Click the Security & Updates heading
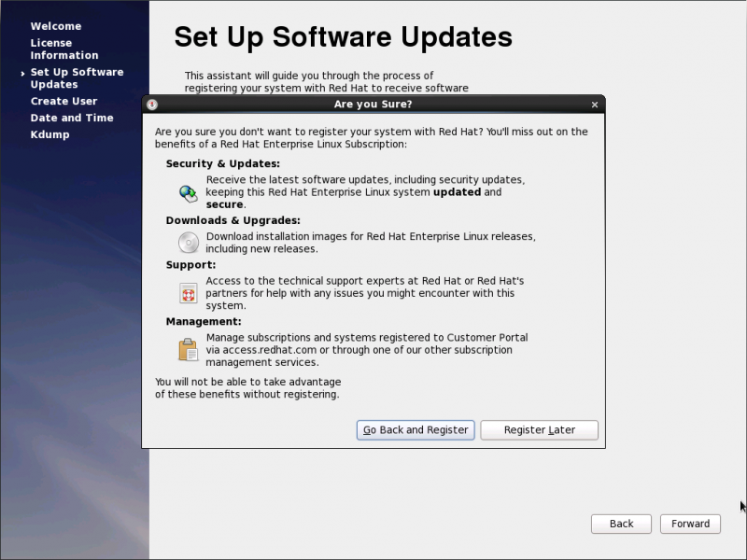The width and height of the screenshot is (747, 560). point(222,164)
